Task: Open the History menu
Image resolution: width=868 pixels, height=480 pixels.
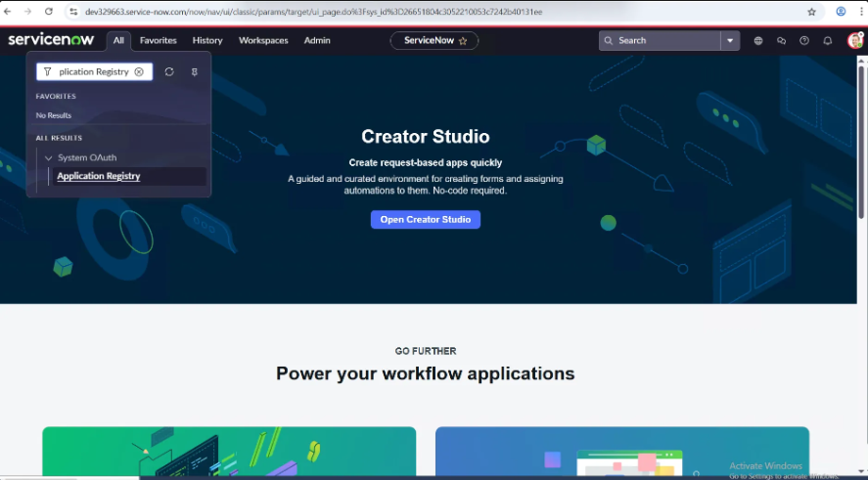Action: click(207, 40)
